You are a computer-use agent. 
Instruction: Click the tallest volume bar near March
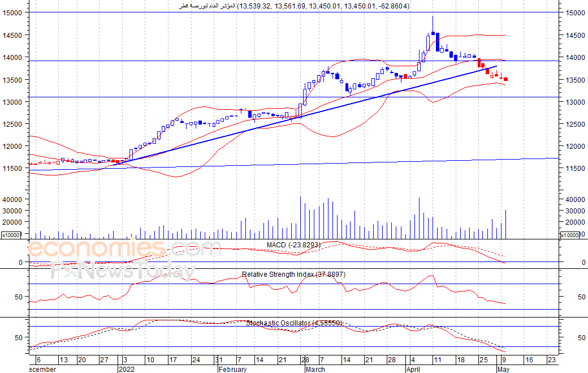300,218
